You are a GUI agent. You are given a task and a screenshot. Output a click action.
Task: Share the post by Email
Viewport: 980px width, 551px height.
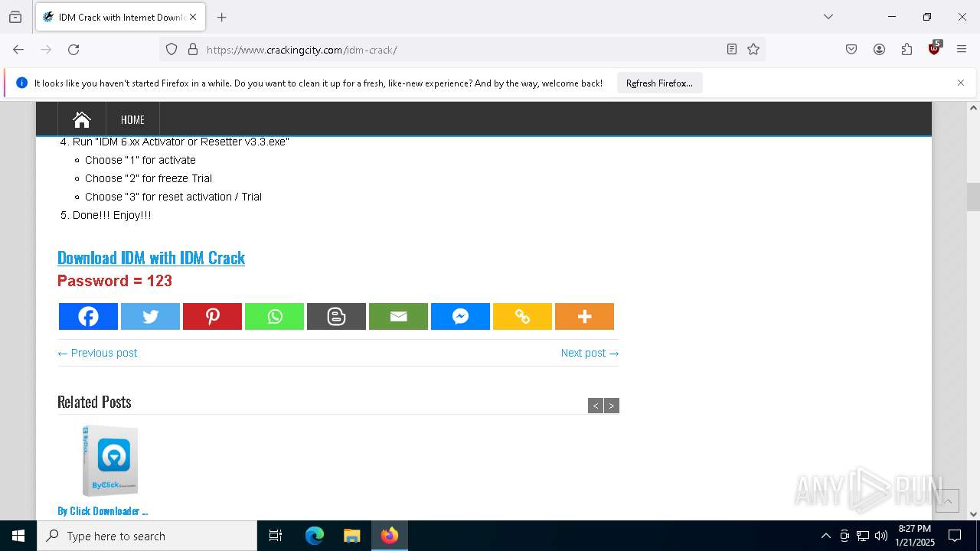398,317
